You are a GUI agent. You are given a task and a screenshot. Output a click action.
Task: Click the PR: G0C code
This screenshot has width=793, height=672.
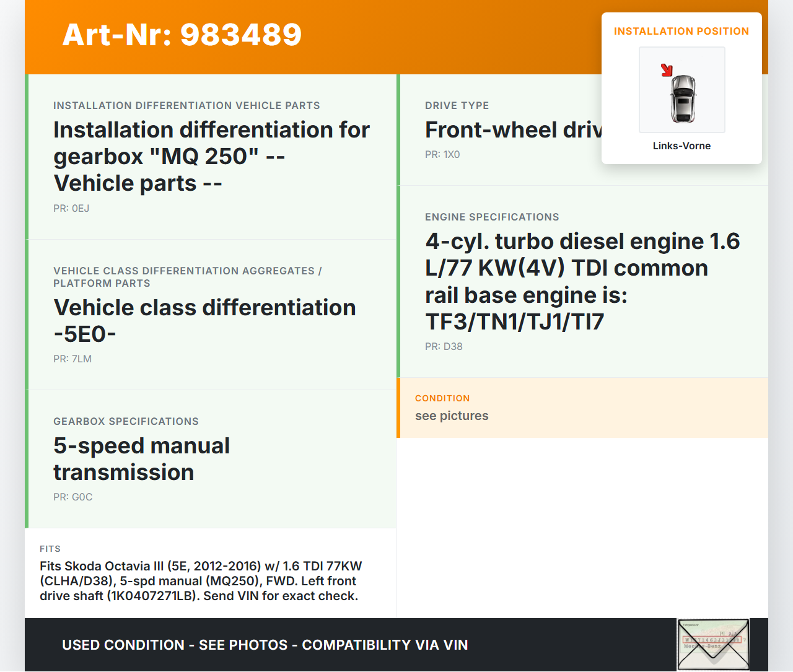click(73, 497)
